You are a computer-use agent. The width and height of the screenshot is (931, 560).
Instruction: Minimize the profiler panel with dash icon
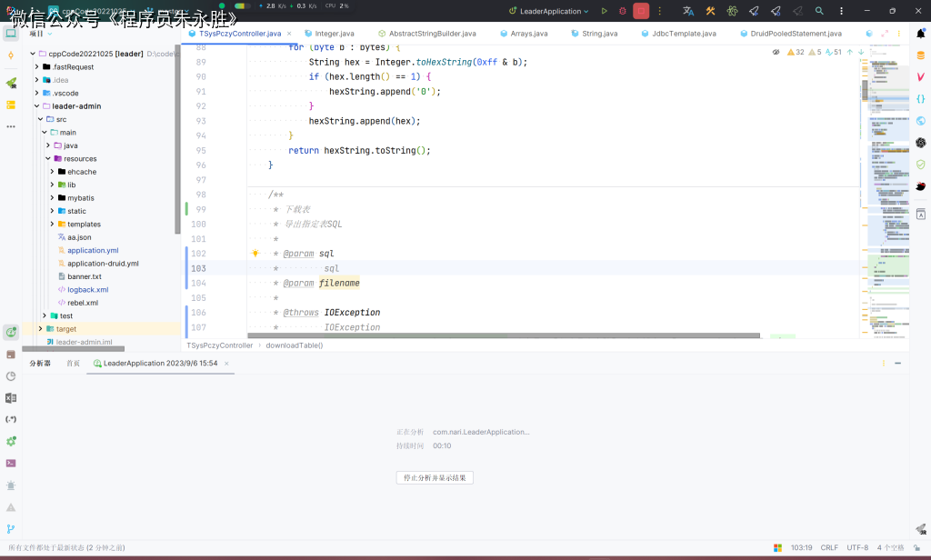[897, 363]
